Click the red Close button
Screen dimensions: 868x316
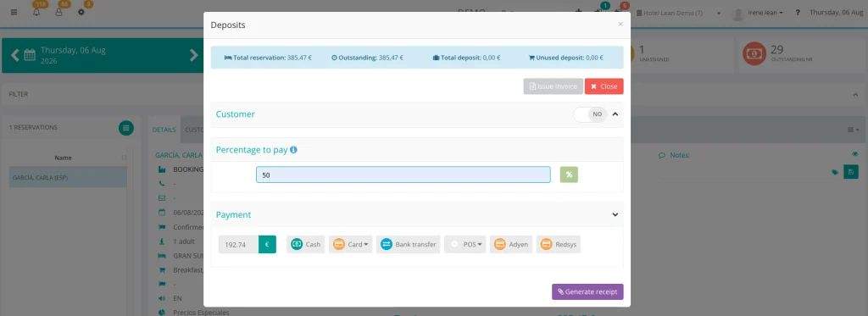point(604,86)
